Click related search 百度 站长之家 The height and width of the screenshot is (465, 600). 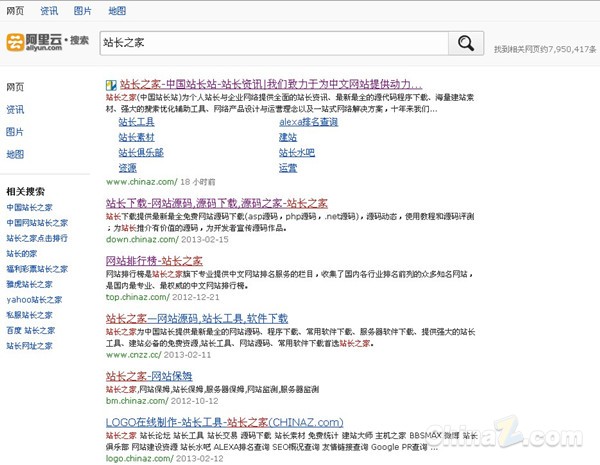[31, 330]
